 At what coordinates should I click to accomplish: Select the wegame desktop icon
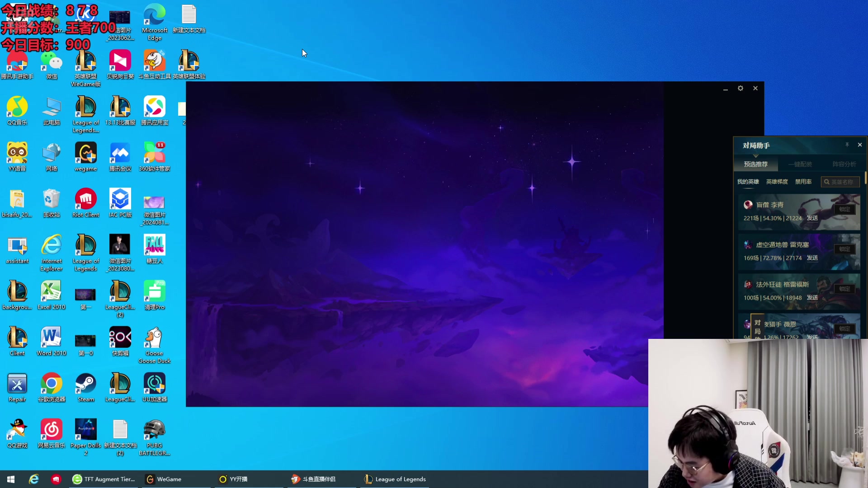coord(85,157)
